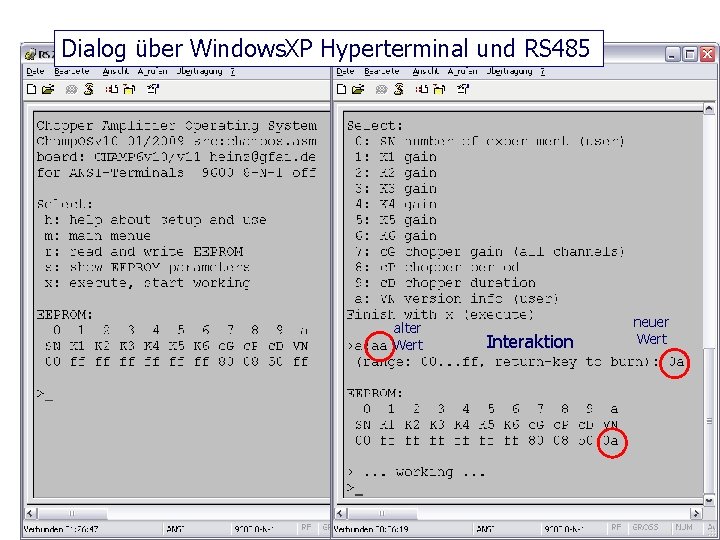Click '> ... working ...' line in right terminal
This screenshot has width=720, height=540.
click(x=416, y=472)
